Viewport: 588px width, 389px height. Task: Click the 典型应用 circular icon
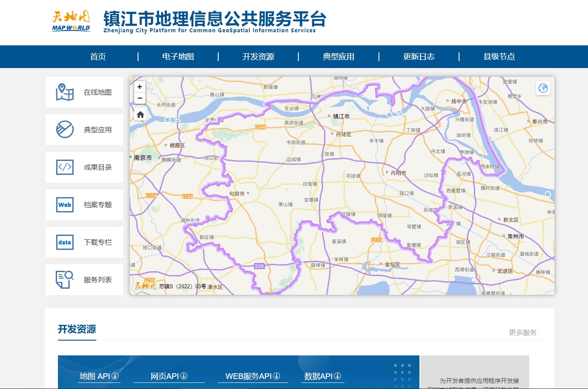65,130
